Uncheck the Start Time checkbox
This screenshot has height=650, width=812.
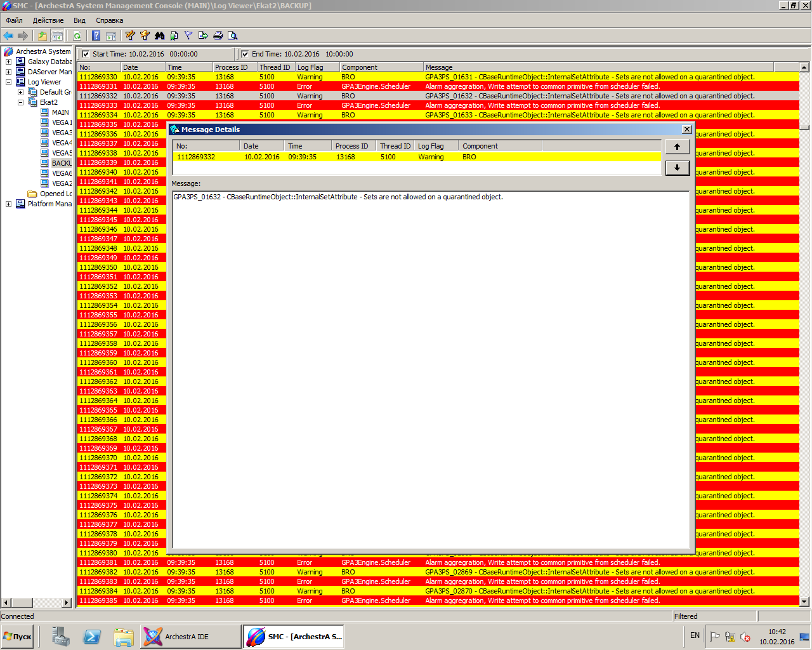pyautogui.click(x=86, y=54)
